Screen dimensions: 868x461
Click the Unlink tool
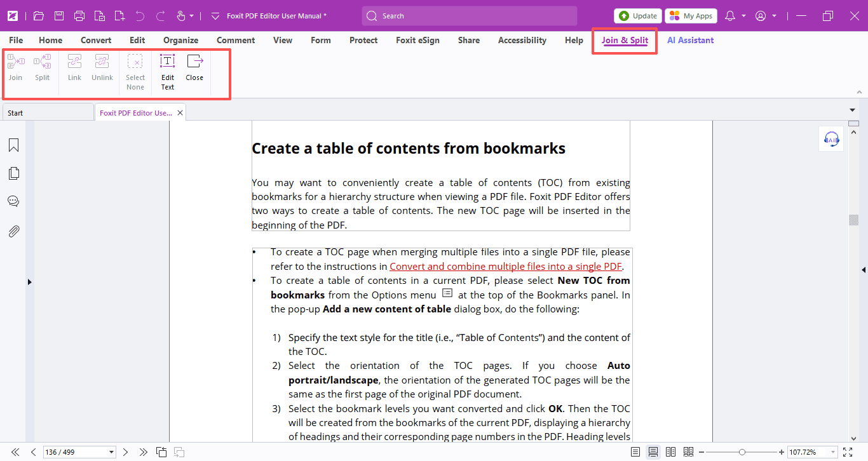102,68
